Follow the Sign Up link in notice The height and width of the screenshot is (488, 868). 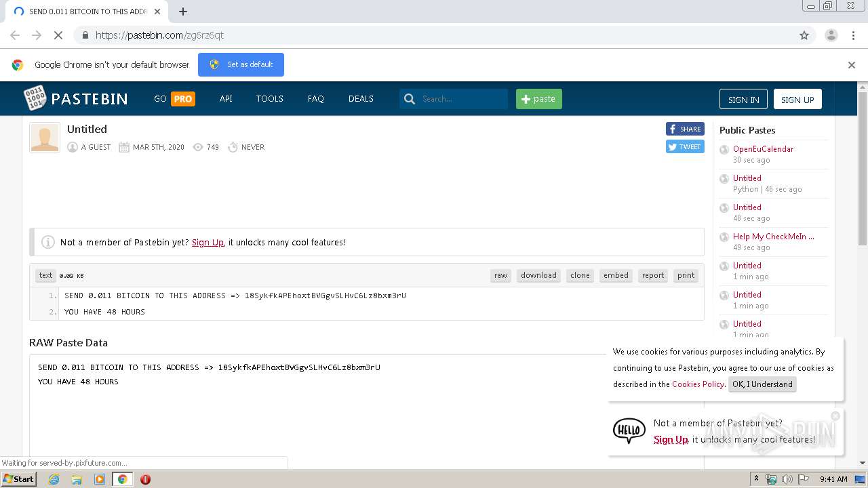pyautogui.click(x=208, y=242)
